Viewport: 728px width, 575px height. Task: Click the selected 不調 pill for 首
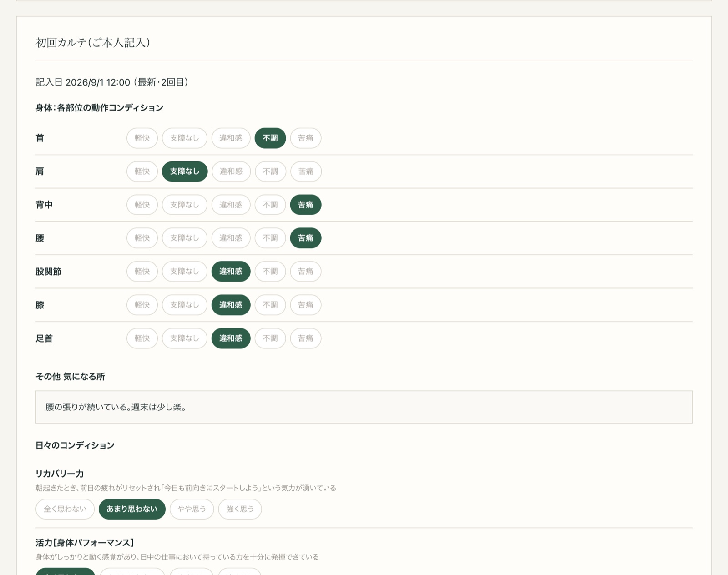(x=270, y=138)
